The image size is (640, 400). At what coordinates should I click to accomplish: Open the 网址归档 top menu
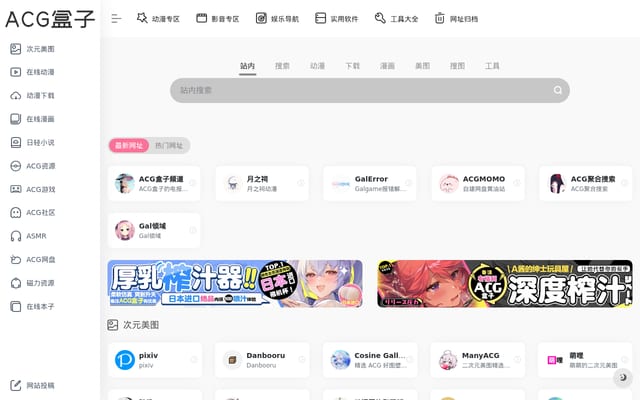click(456, 19)
